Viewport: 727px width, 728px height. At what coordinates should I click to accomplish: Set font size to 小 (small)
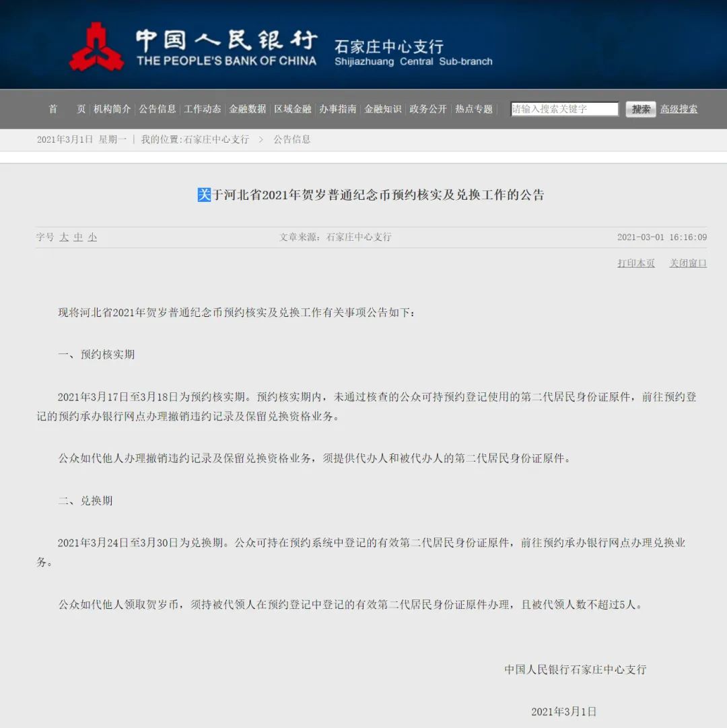pyautogui.click(x=92, y=238)
